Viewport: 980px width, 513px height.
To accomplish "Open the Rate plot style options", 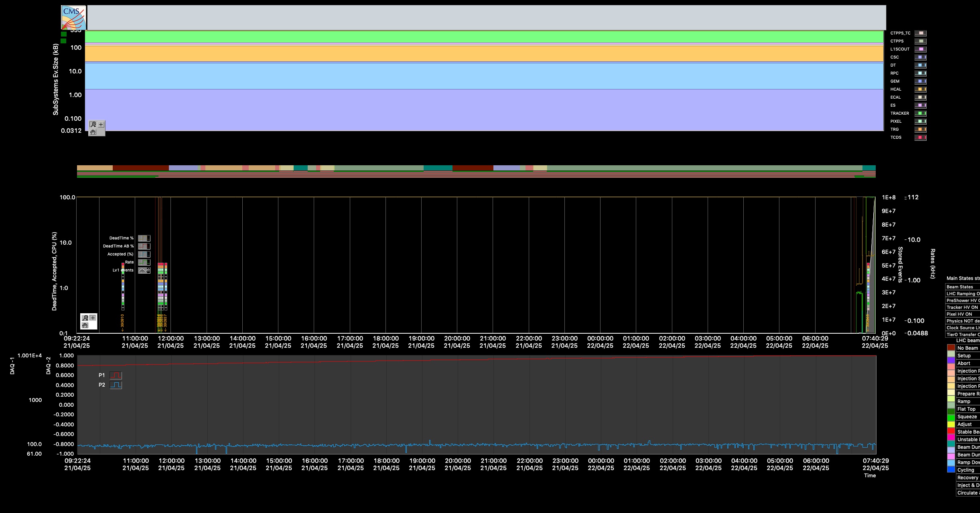I will [144, 262].
